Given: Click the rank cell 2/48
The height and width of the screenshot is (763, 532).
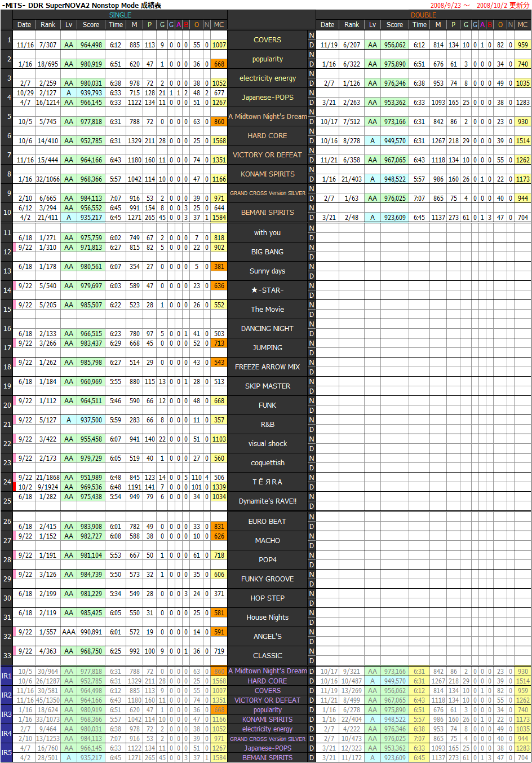Looking at the screenshot, I should click(352, 218).
